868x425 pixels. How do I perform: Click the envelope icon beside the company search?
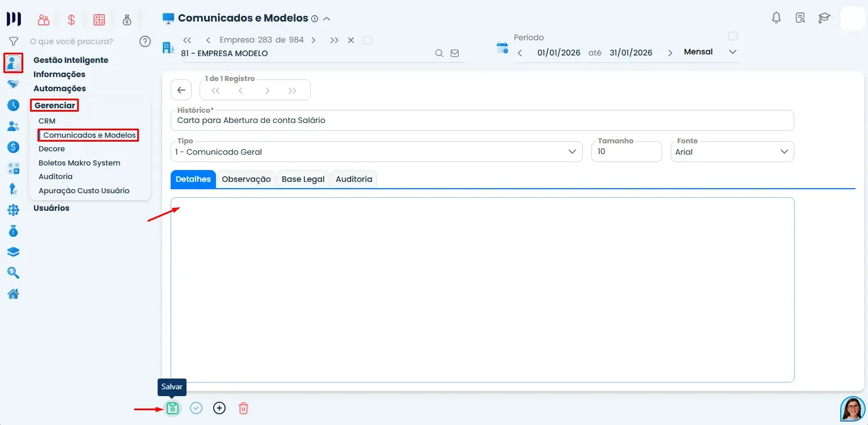coord(455,53)
